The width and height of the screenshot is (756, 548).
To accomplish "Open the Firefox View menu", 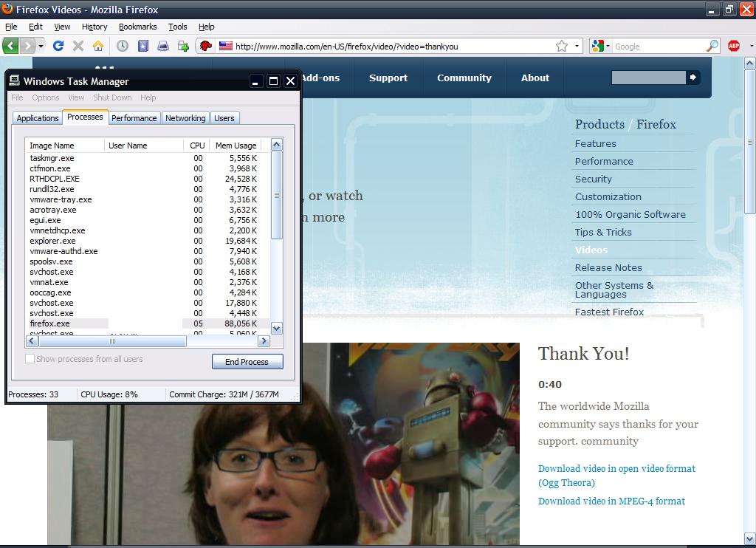I will pos(62,27).
